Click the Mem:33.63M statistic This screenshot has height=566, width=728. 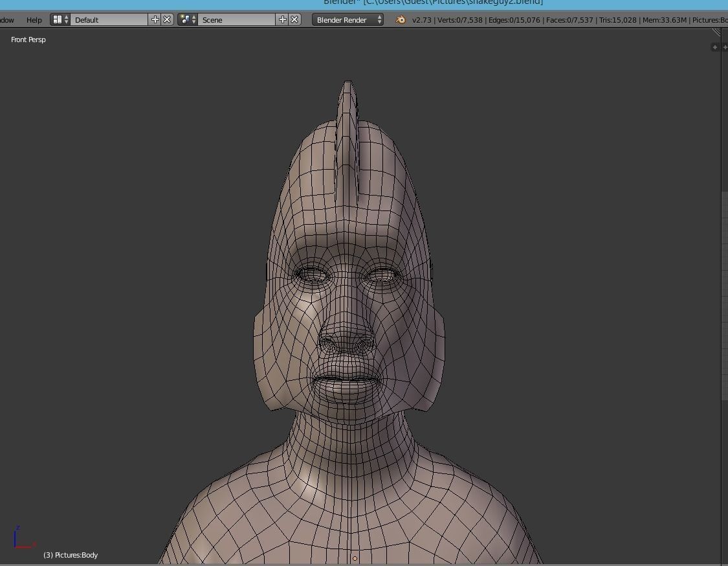click(x=665, y=20)
